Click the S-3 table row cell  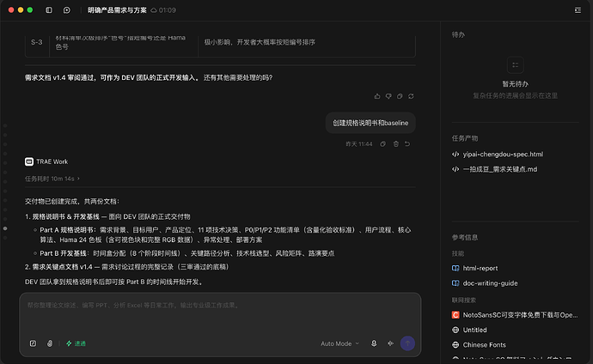37,42
